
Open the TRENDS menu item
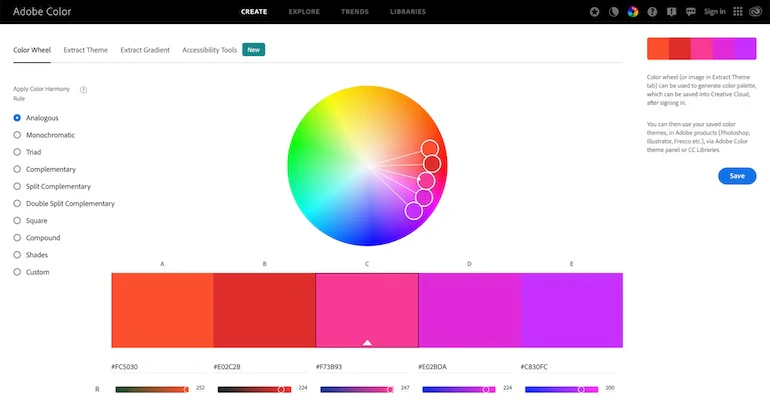355,12
